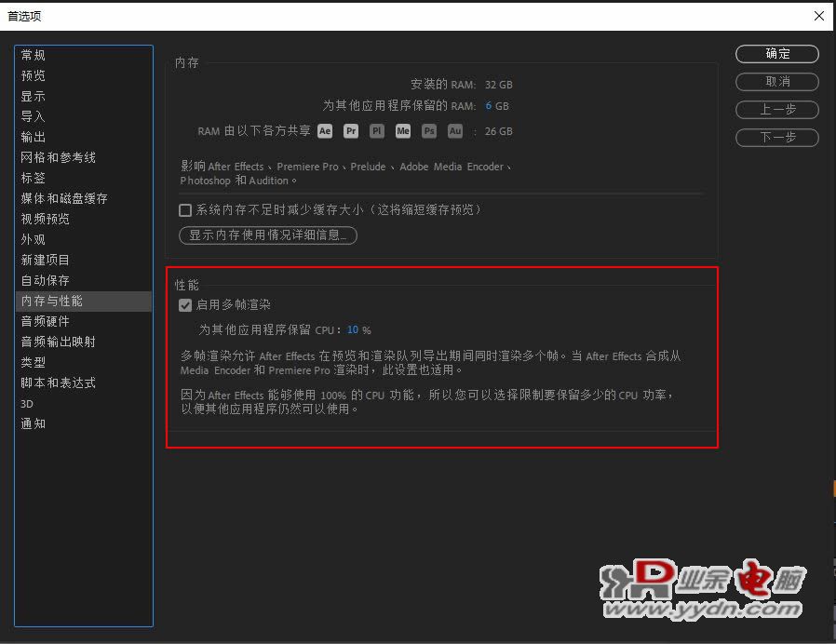
Task: Click the Ae After Effects icon
Action: pos(325,131)
